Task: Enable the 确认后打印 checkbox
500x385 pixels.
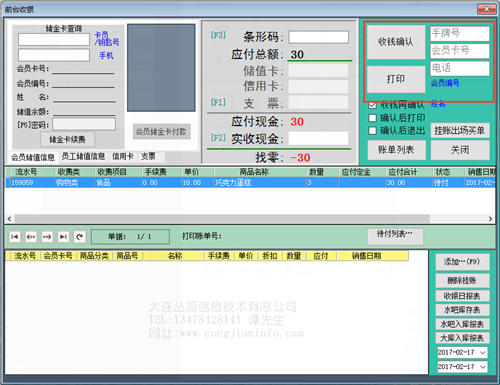Action: pos(372,118)
